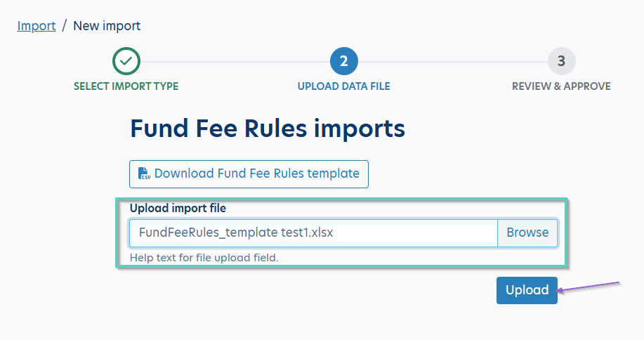The image size is (644, 340).
Task: Go to the Select Import Type step label
Action: (x=126, y=86)
